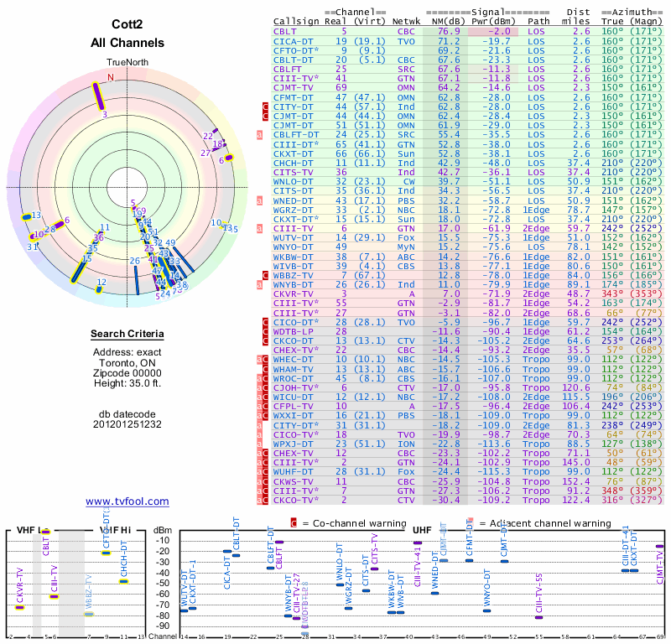The width and height of the screenshot is (671, 644).
Task: Click the 'Netwk' column header
Action: pos(406,22)
